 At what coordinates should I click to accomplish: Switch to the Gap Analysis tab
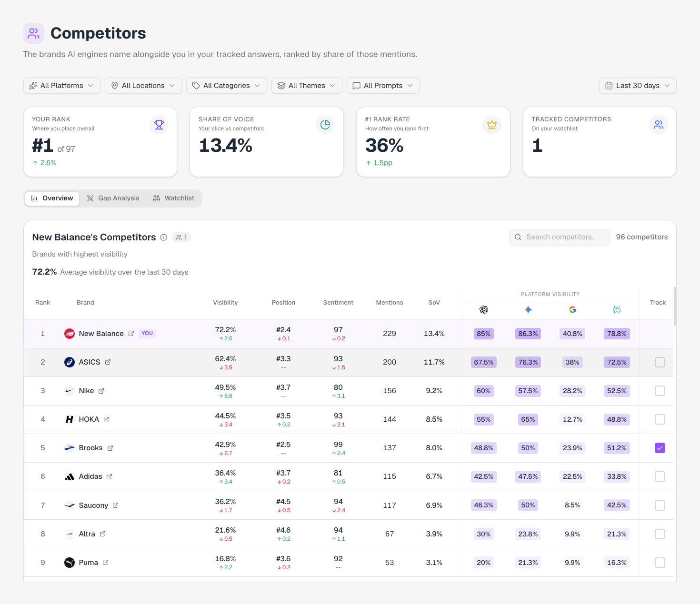pos(113,198)
